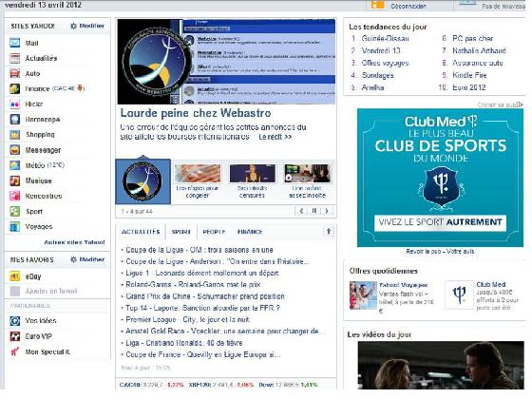Open the Mail envelope icon

click(x=14, y=43)
